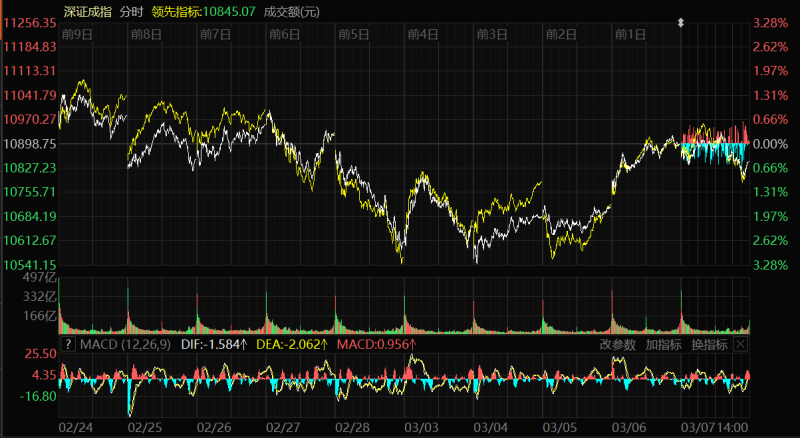The height and width of the screenshot is (438, 800).
Task: Close the MACD indicator panel
Action: (x=740, y=345)
